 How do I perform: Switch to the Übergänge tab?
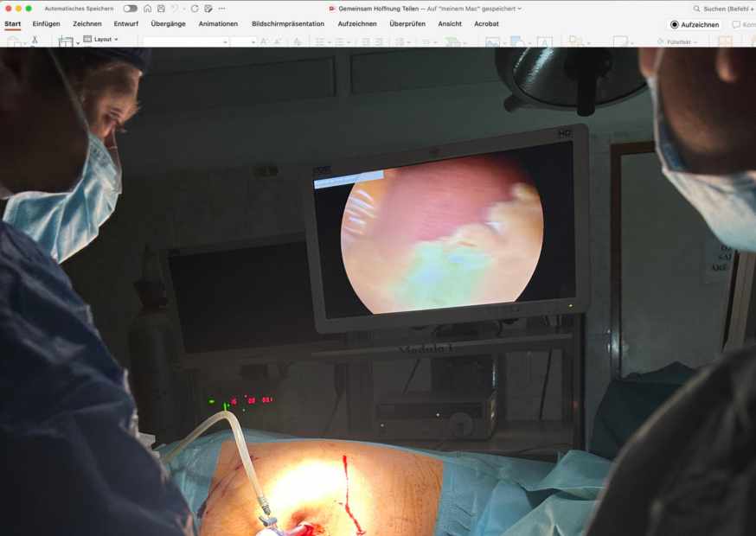click(x=169, y=23)
